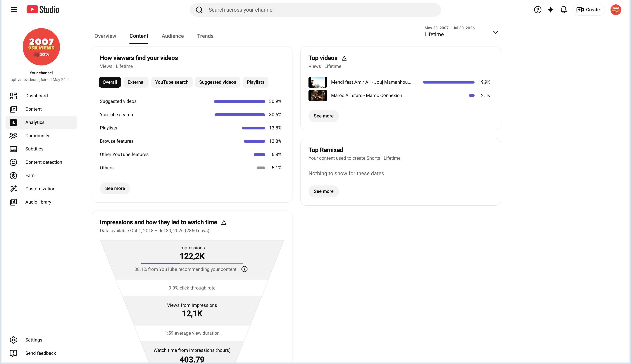Click the sparkle Ask Studio icon
Viewport: 631px width, 364px height.
pyautogui.click(x=551, y=10)
